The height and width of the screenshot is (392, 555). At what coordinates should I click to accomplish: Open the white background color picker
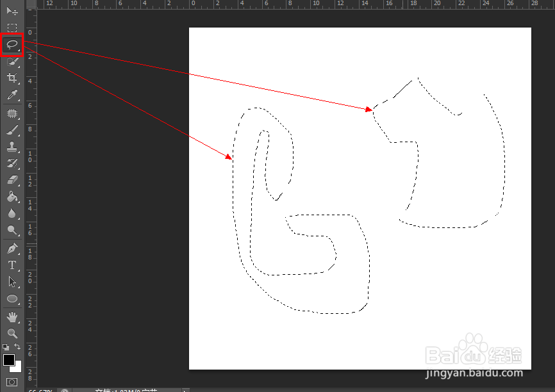tap(17, 368)
